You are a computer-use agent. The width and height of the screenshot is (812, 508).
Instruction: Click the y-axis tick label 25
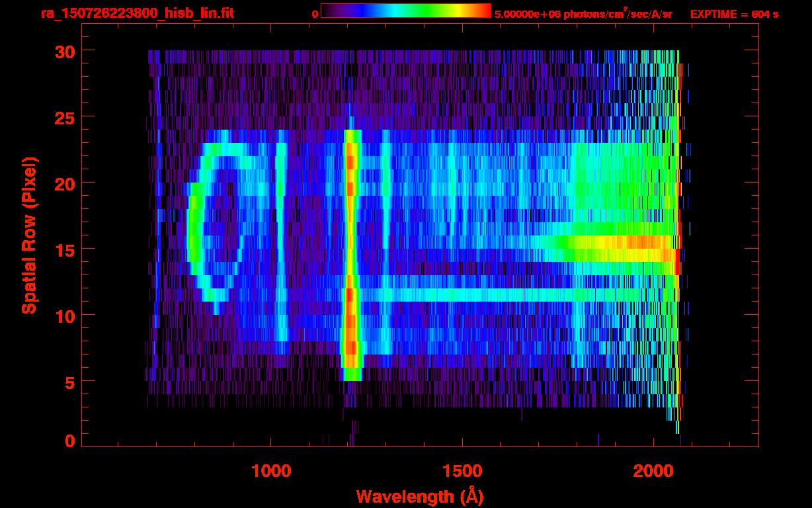pyautogui.click(x=65, y=117)
